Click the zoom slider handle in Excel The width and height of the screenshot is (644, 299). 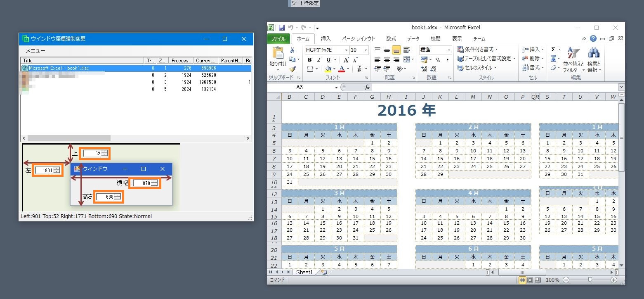[590, 280]
